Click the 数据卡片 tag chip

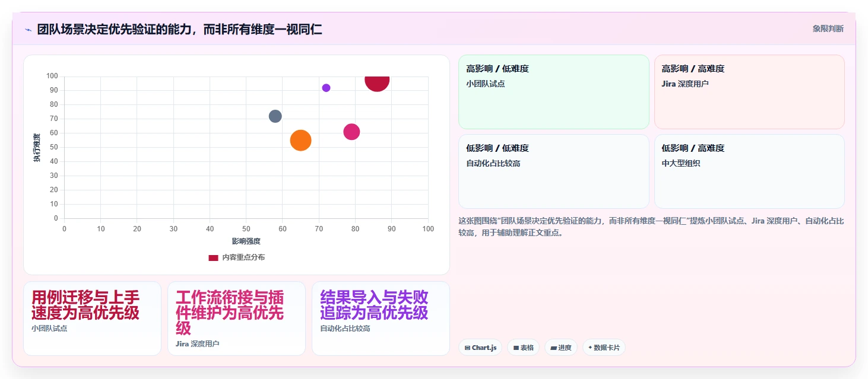(x=604, y=348)
